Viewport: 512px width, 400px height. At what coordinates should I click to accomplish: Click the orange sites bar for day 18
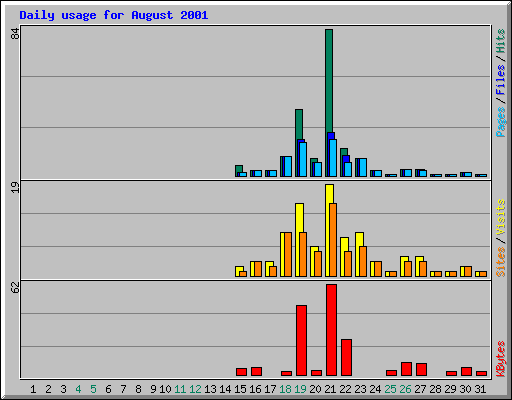[x=288, y=254]
